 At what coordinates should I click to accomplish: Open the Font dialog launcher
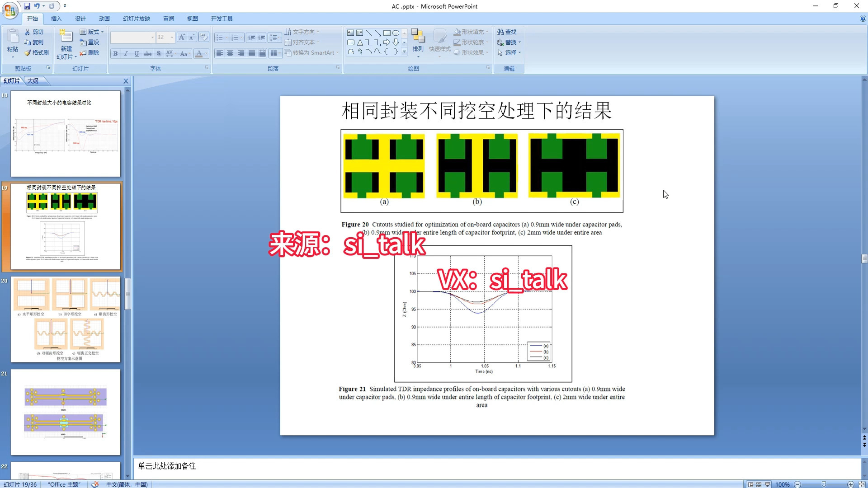[207, 68]
